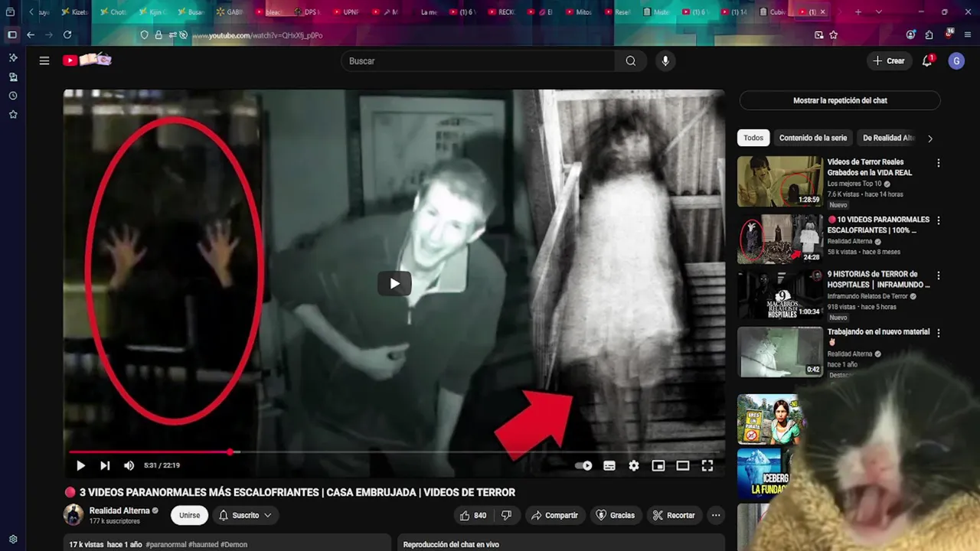The image size is (980, 551).
Task: Bookmark this page with star icon
Action: tap(833, 34)
